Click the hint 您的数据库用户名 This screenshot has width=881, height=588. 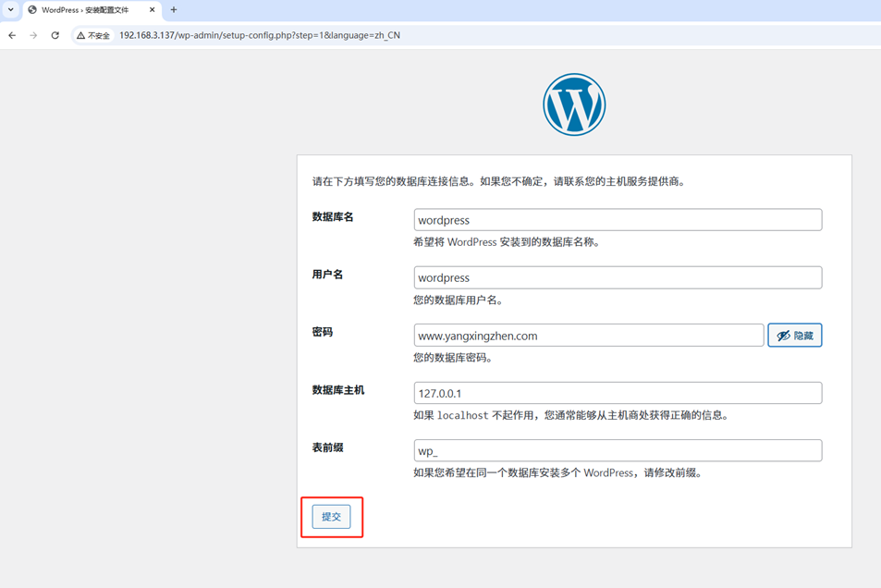(x=458, y=300)
